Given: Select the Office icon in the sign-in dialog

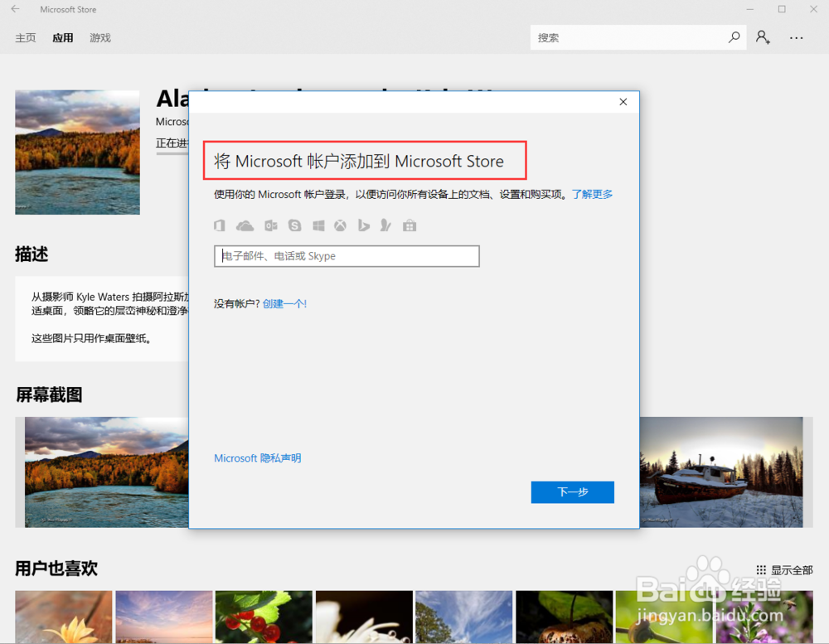Looking at the screenshot, I should (220, 225).
